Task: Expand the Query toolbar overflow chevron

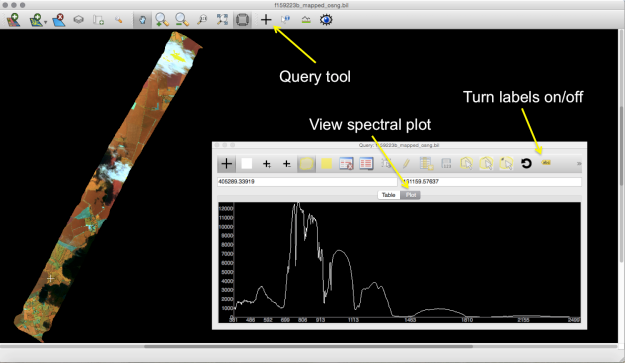Action: coord(579,163)
